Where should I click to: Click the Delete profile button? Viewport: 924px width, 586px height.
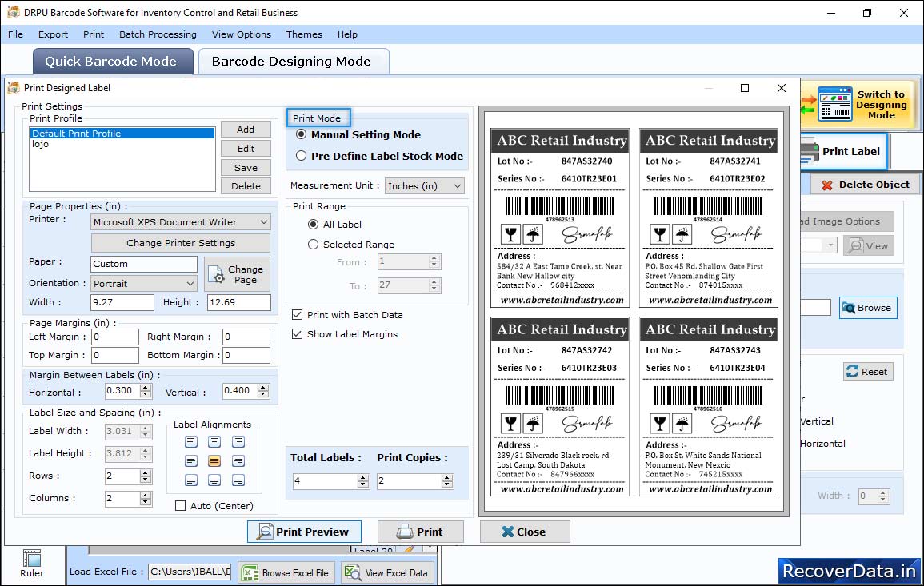coord(246,186)
